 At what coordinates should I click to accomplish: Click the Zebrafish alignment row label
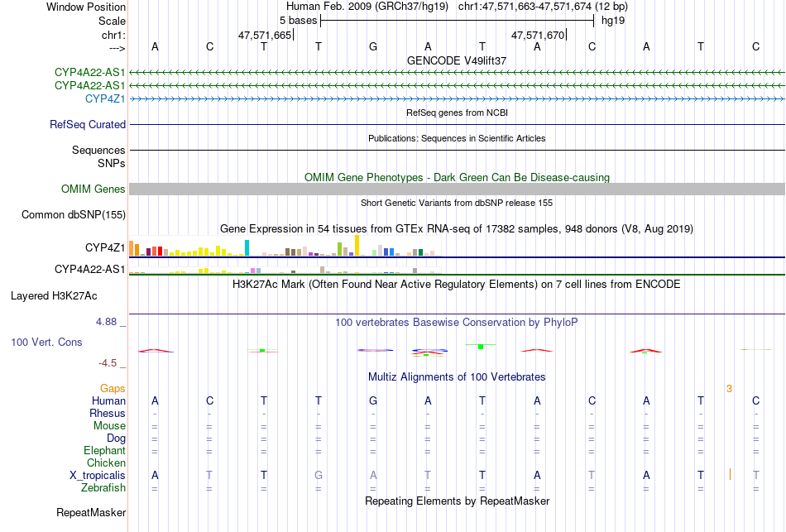[x=103, y=488]
